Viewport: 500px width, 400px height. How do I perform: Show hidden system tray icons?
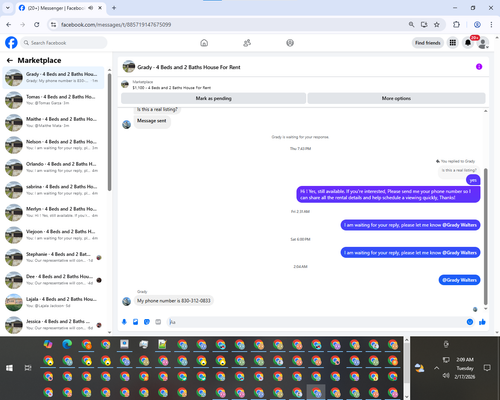pyautogui.click(x=436, y=368)
